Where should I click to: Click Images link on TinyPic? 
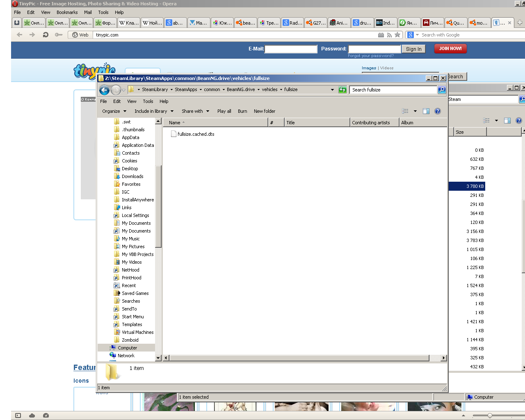tap(369, 68)
